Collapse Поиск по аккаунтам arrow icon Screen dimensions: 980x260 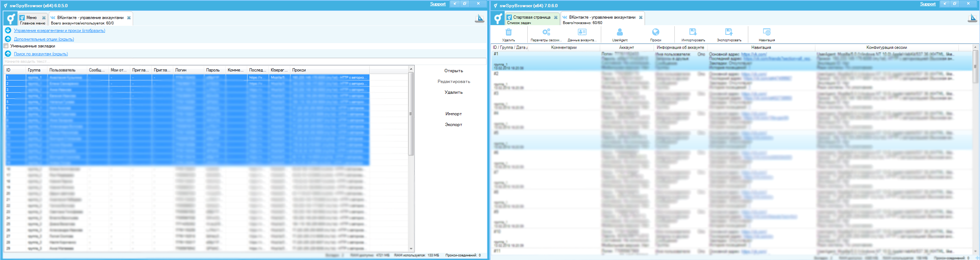click(x=8, y=54)
